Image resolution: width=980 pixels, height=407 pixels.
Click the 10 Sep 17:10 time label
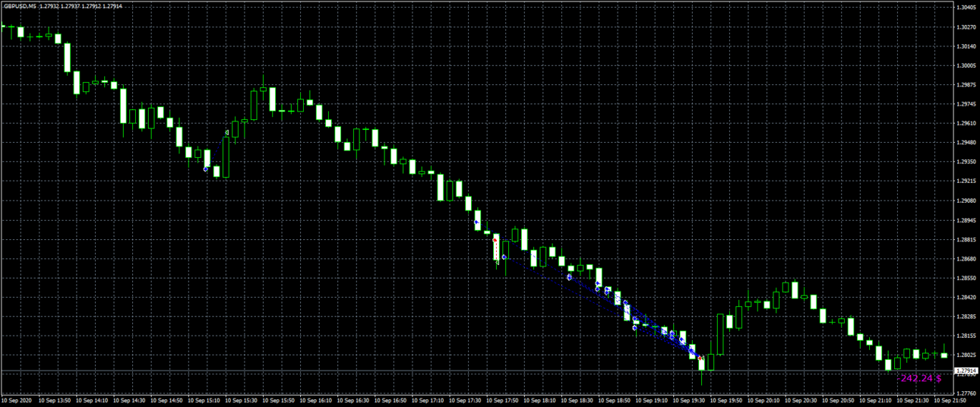428,400
